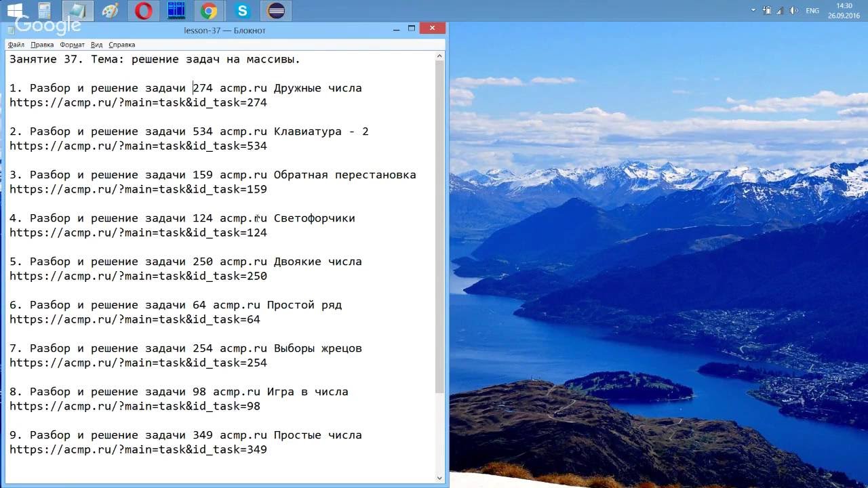
Task: Click the scrollbar up arrow in Notepad
Action: pos(439,56)
